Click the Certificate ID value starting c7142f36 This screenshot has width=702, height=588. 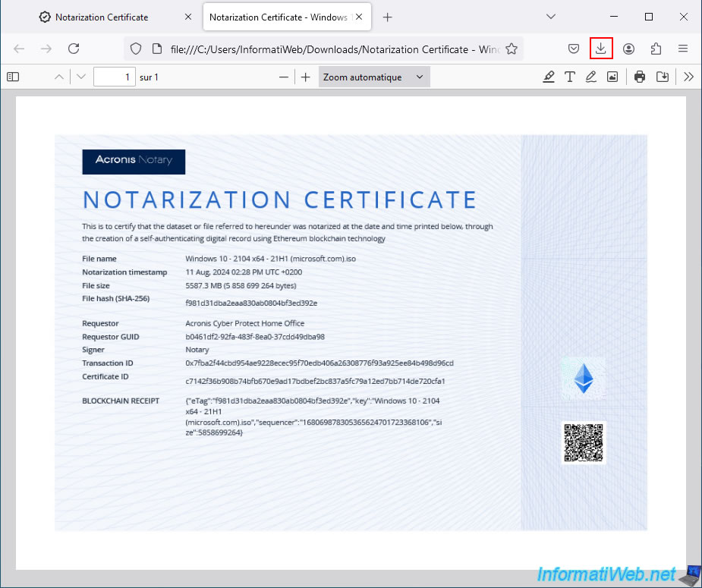point(315,382)
